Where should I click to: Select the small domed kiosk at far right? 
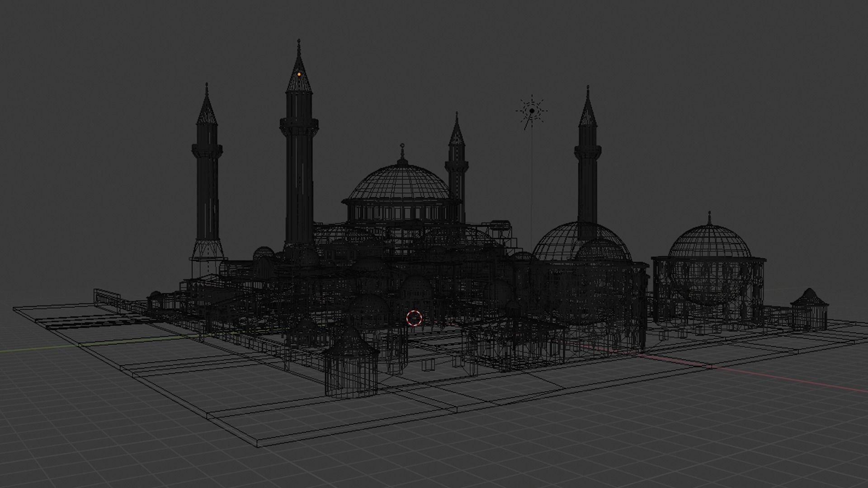coord(809,310)
